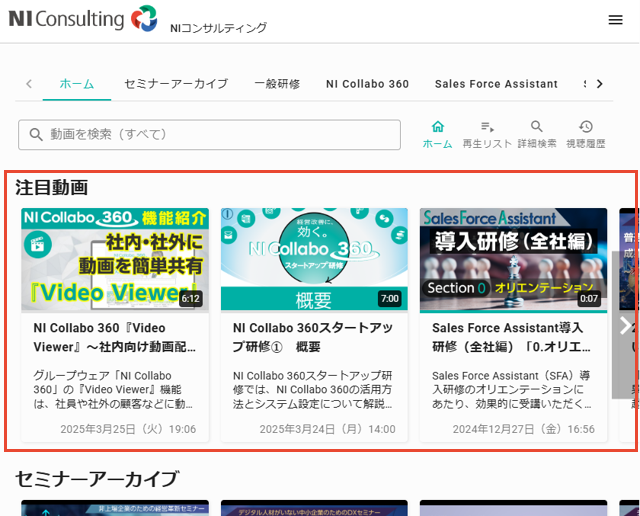Switch to セミナーアーカイブ tab
Image resolution: width=640 pixels, height=516 pixels.
click(x=176, y=84)
